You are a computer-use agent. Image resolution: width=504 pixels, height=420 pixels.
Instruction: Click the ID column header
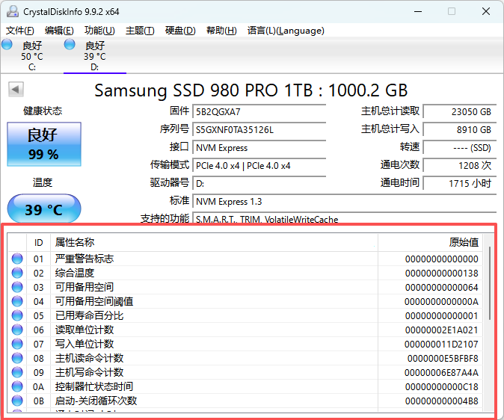39,242
